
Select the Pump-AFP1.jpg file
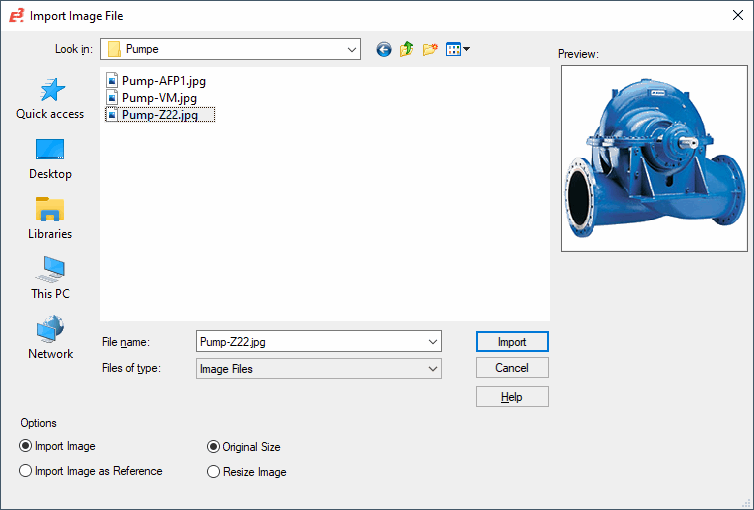tap(163, 81)
